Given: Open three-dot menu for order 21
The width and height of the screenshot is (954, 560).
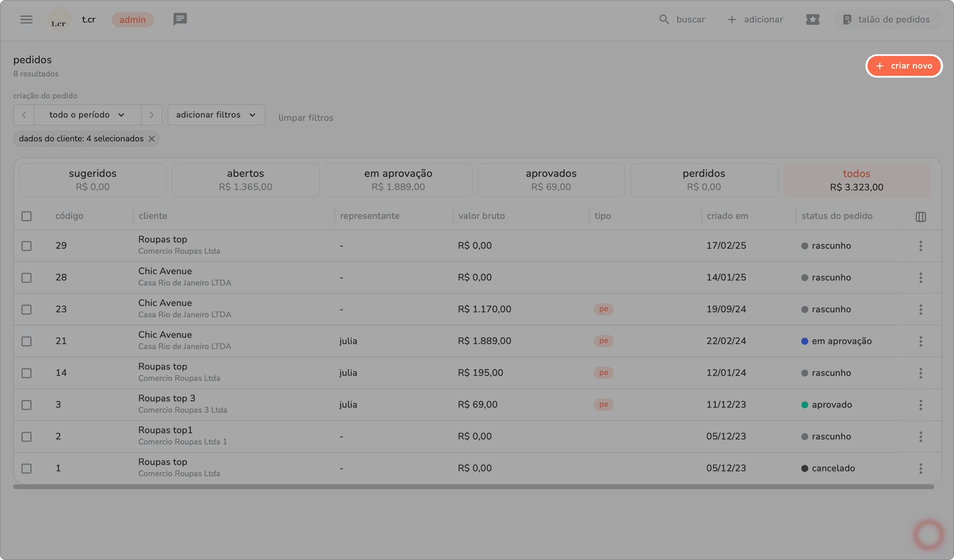Looking at the screenshot, I should coord(921,341).
